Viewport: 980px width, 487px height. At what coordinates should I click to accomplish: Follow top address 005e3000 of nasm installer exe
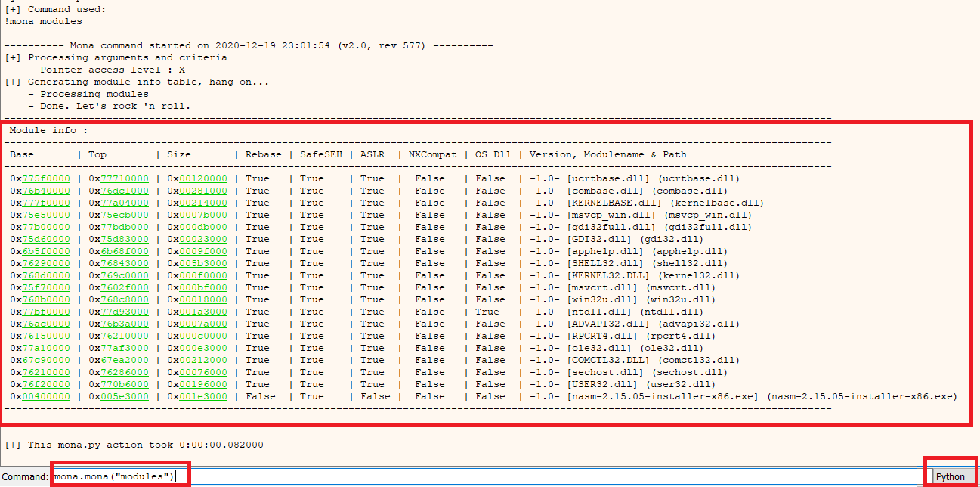[x=125, y=396]
